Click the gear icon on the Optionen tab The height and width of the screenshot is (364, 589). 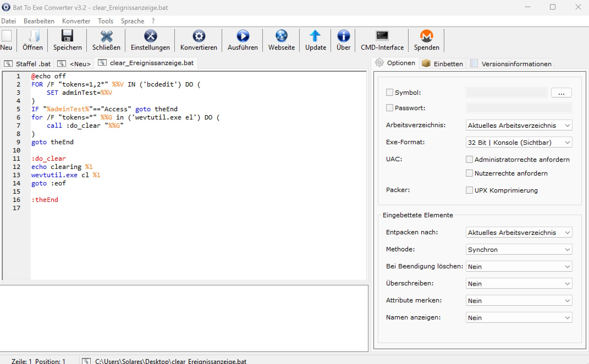pyautogui.click(x=379, y=63)
